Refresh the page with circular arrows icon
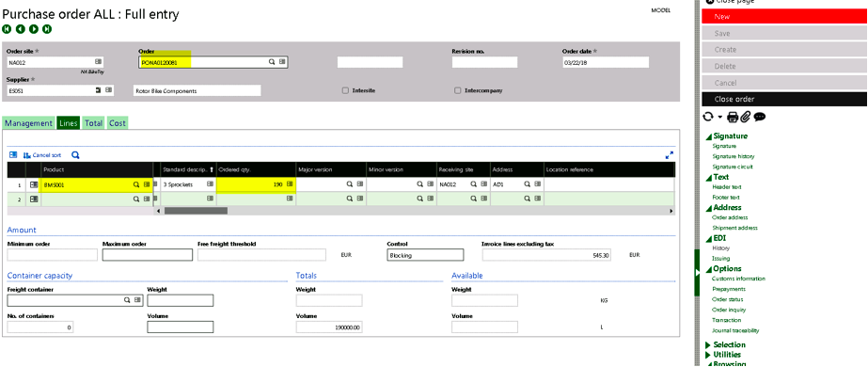The height and width of the screenshot is (367, 868). pyautogui.click(x=707, y=117)
